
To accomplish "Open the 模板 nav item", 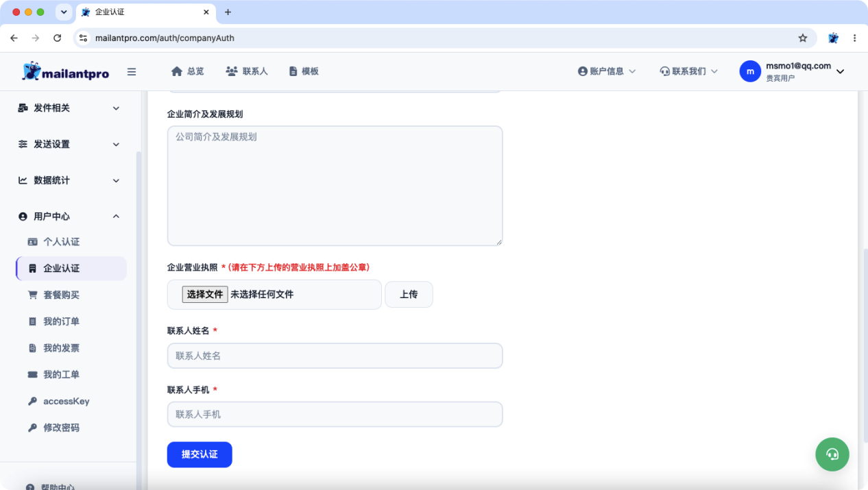I will 304,71.
